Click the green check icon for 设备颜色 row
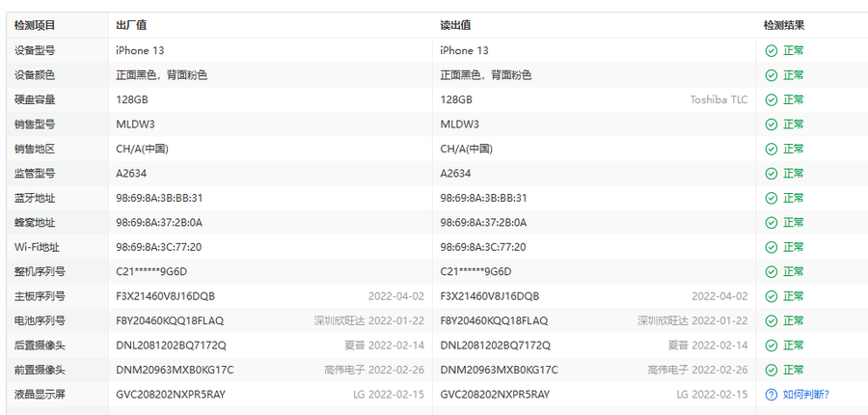Viewport: 868px width, 415px height. coord(772,75)
